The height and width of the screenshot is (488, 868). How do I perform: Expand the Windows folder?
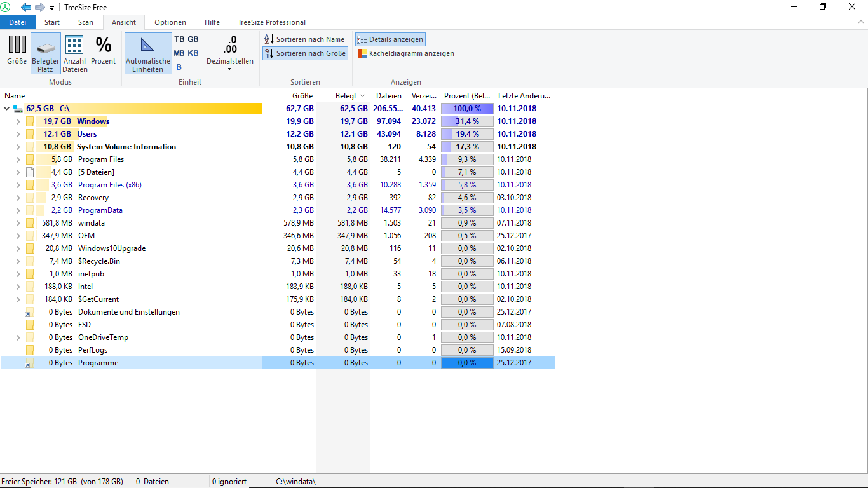18,121
